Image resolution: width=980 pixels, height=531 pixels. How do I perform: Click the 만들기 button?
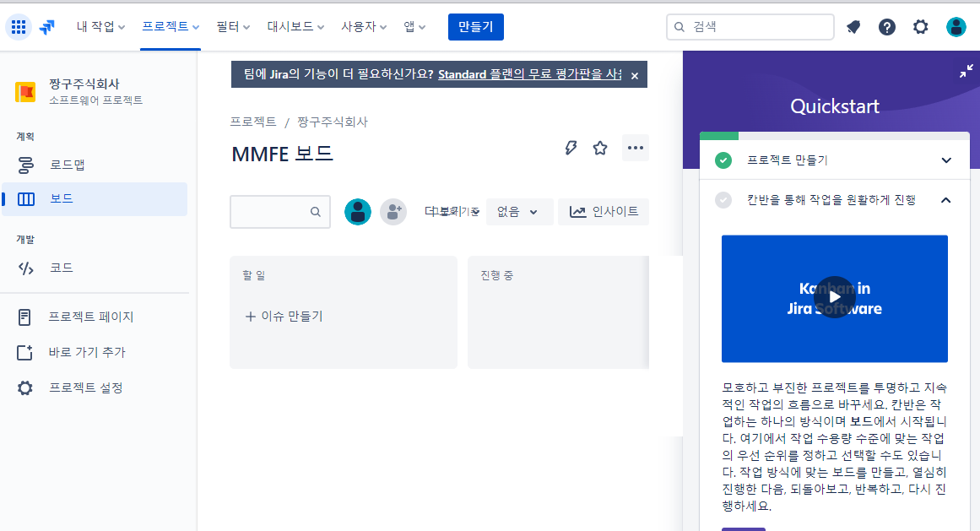[x=475, y=26]
